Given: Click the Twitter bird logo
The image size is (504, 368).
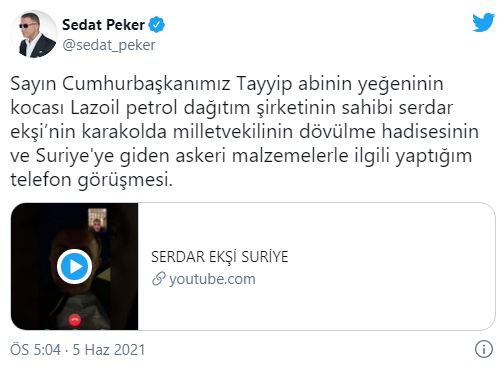Looking at the screenshot, I should [483, 22].
